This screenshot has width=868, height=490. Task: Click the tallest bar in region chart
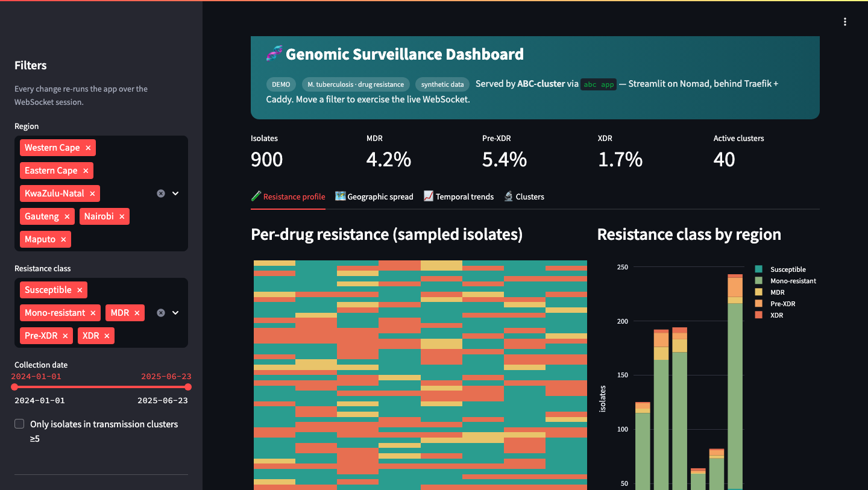click(x=735, y=382)
